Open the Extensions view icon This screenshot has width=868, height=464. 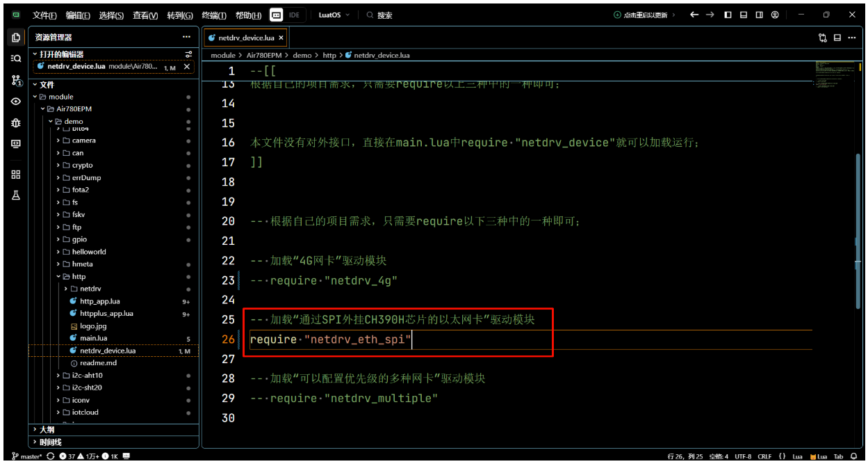(x=16, y=175)
